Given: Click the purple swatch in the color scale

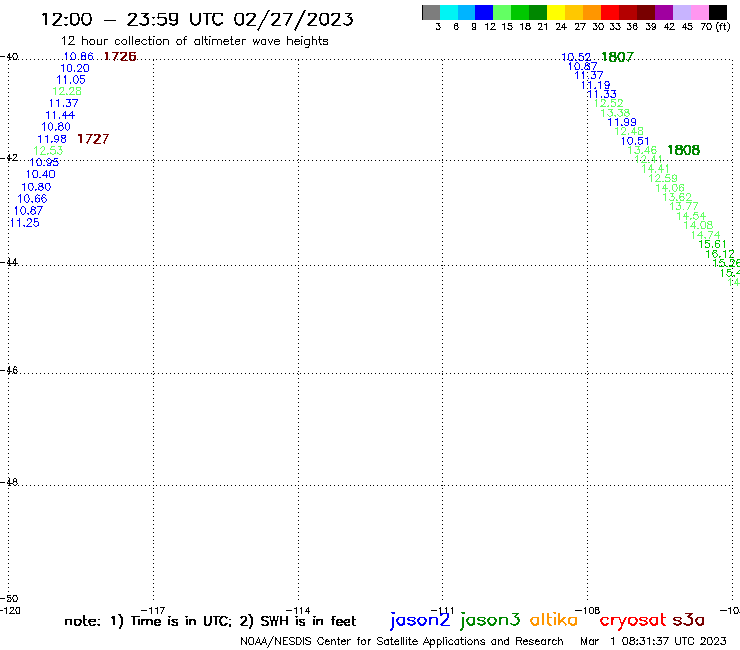Looking at the screenshot, I should pyautogui.click(x=664, y=12).
